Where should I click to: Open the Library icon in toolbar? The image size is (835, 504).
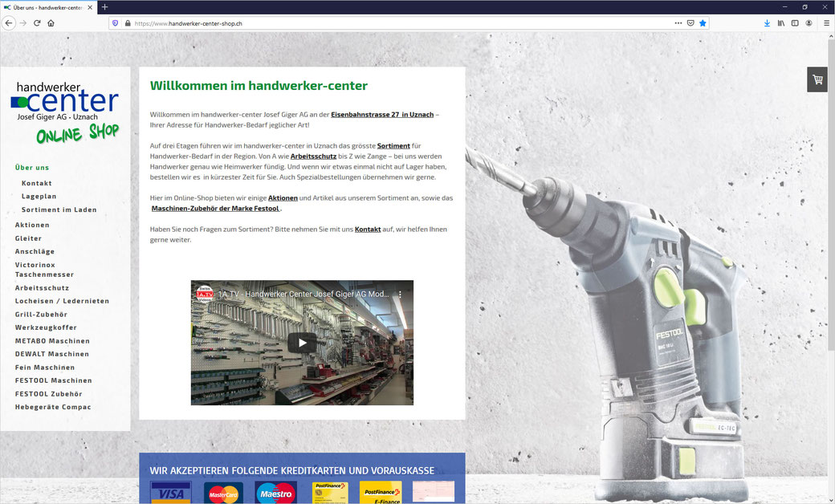point(780,23)
